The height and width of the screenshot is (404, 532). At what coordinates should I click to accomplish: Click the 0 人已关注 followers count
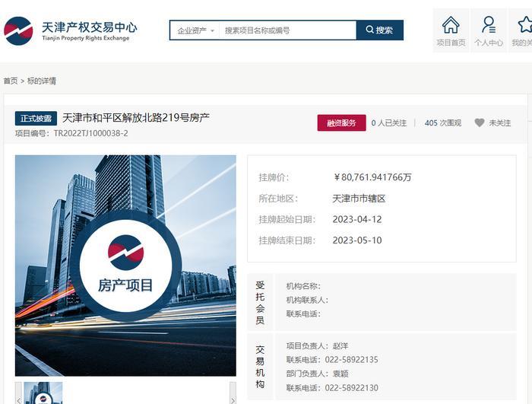tap(389, 122)
